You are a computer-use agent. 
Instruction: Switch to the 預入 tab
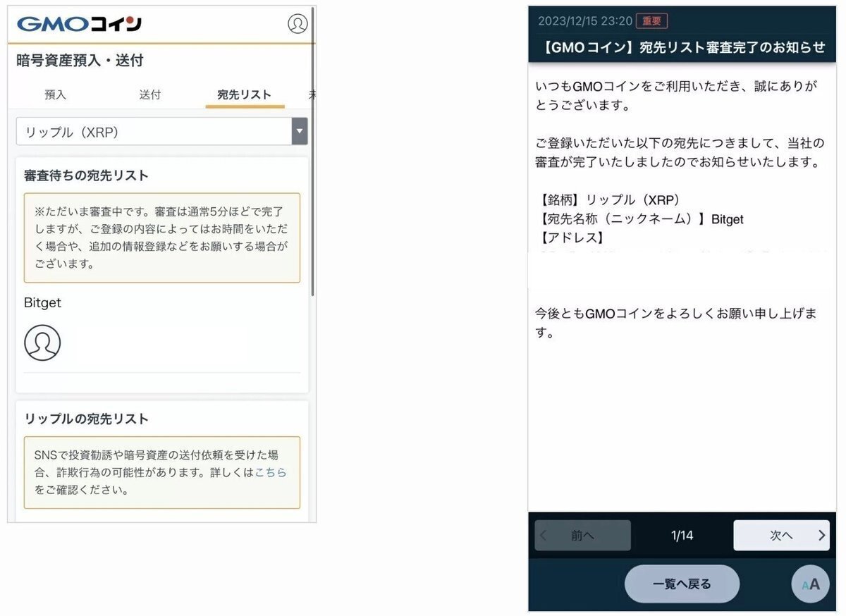pos(55,94)
